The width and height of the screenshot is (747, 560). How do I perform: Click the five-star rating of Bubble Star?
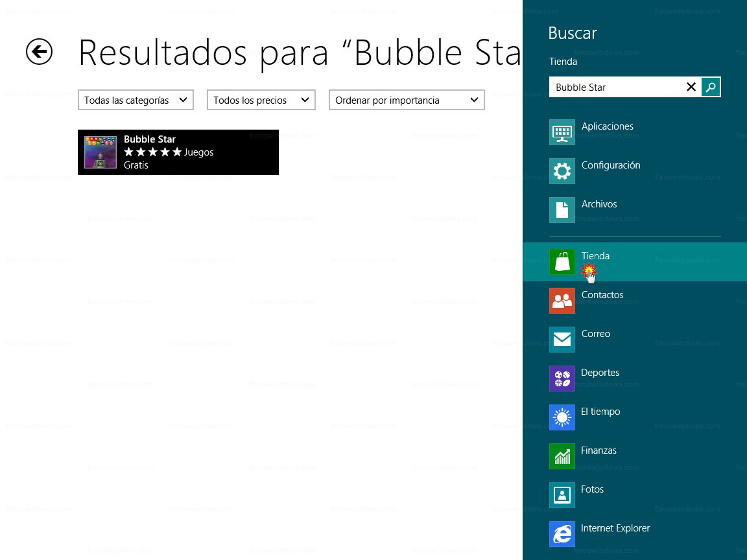(x=153, y=152)
